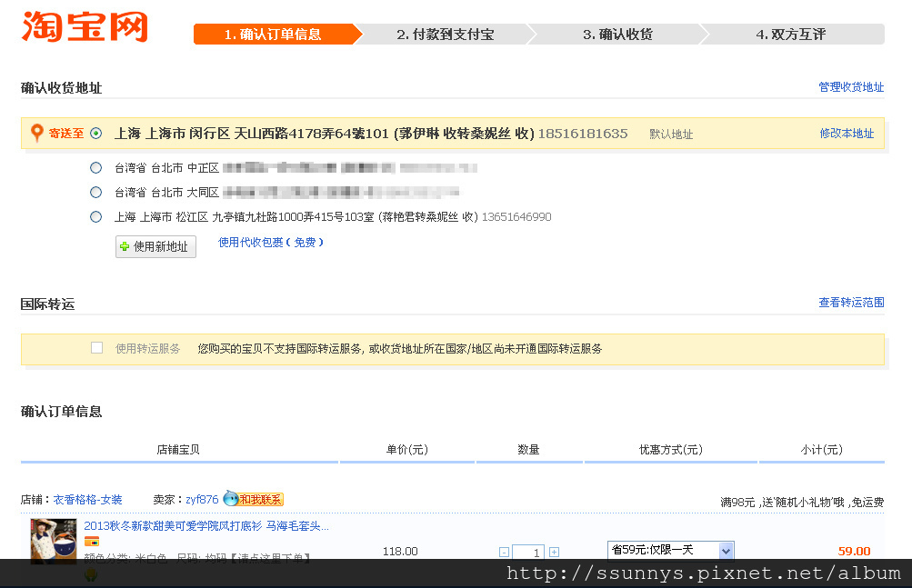Click the Wangwang 和我联系 chat icon
Image resolution: width=912 pixels, height=588 pixels.
tap(254, 499)
